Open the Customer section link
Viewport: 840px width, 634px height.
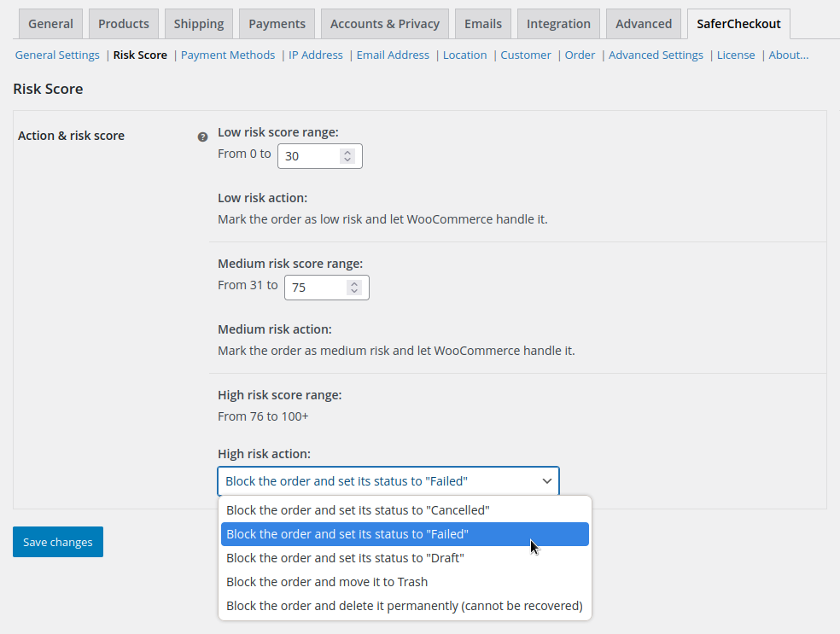coord(526,55)
